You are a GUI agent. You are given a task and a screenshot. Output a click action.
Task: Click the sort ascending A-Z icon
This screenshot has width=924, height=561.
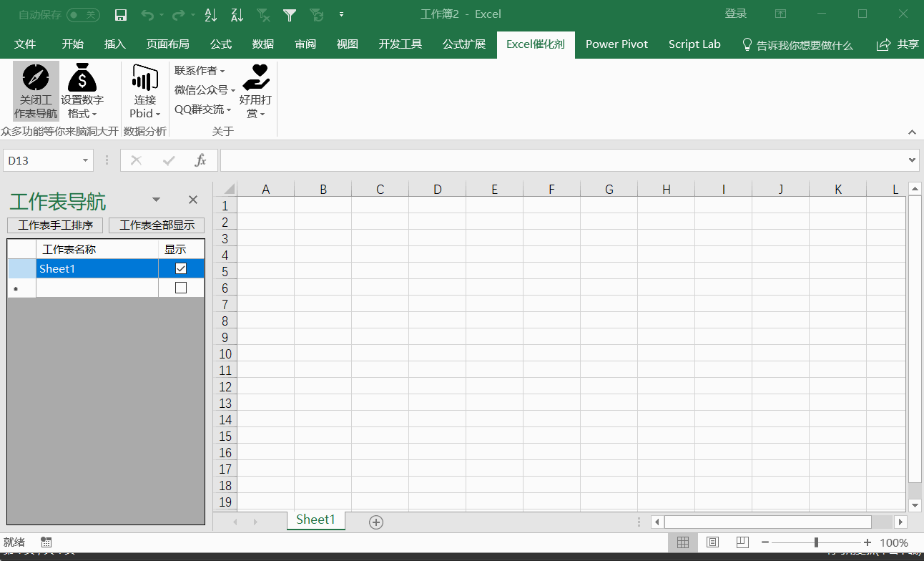tap(210, 14)
